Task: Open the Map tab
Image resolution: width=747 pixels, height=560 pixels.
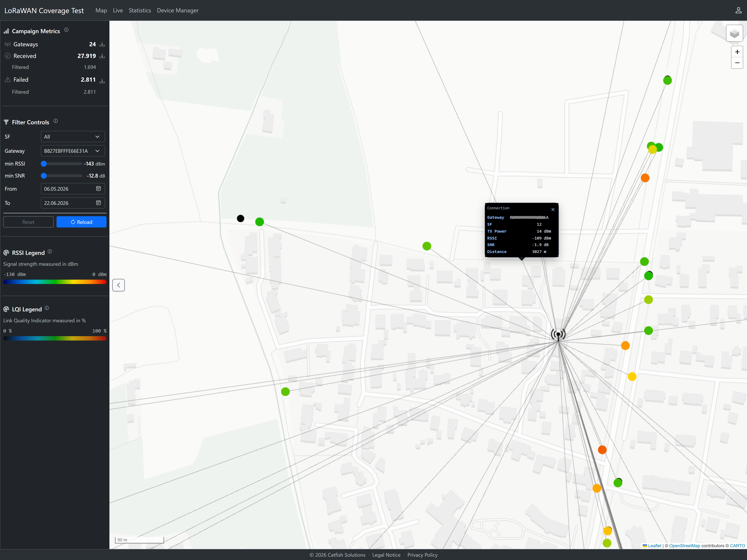Action: (101, 10)
